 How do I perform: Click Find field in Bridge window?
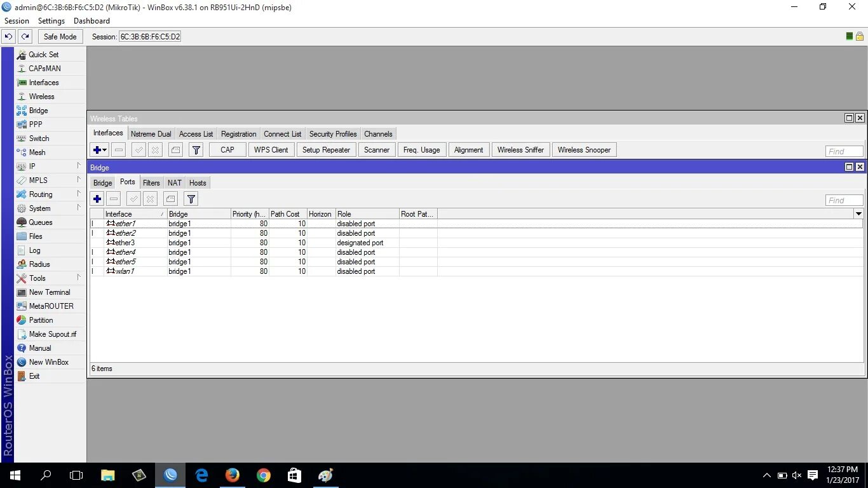844,200
